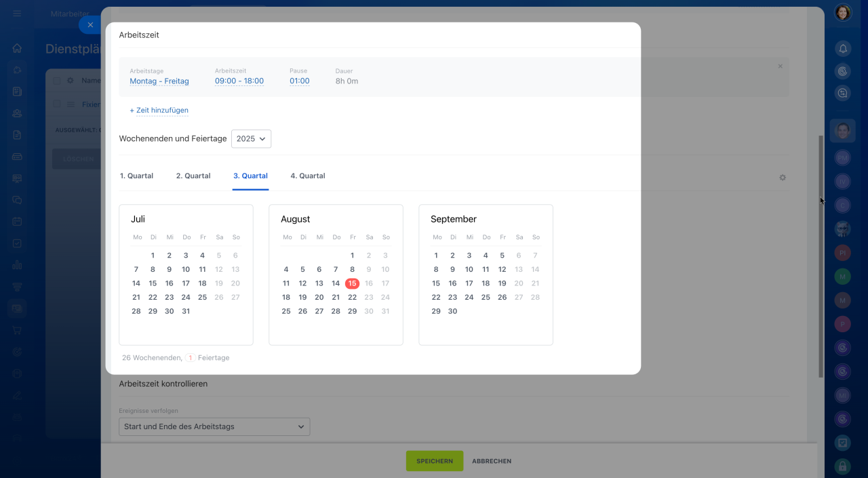Click the Feiertage count badge
868x478 pixels.
coord(191,357)
